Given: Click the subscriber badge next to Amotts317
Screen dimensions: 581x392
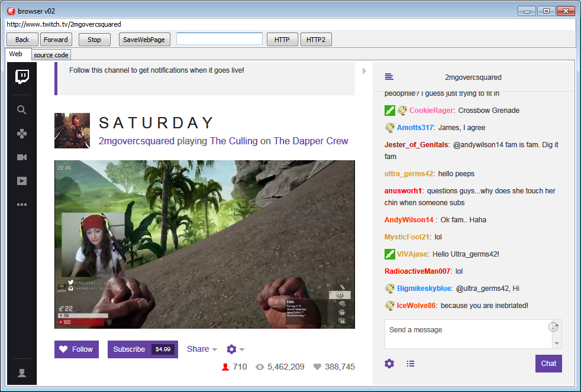Looking at the screenshot, I should click(390, 128).
